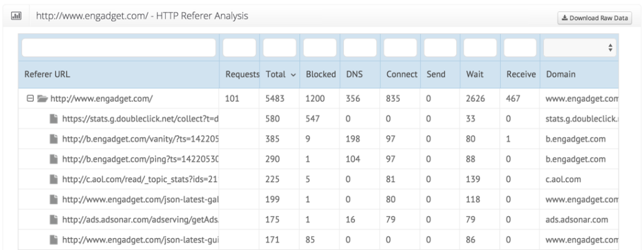This screenshot has width=644, height=250.
Task: Click the bar chart icon beside the title
Action: pos(16,16)
